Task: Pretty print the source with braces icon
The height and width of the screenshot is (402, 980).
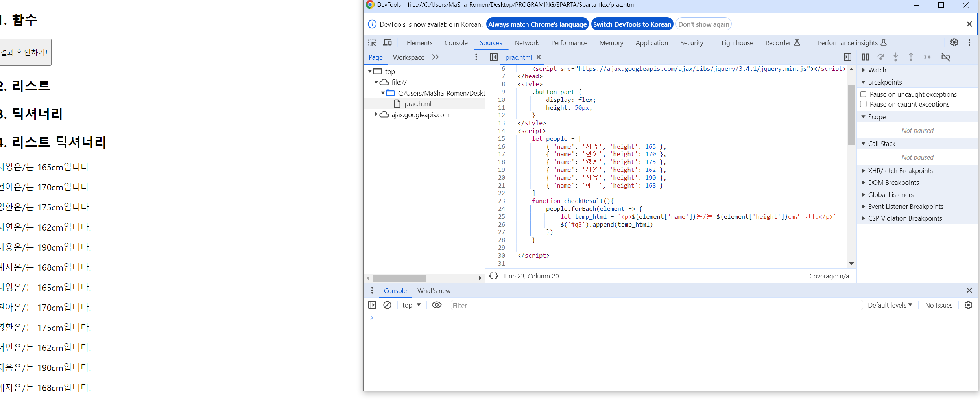Action: (494, 276)
